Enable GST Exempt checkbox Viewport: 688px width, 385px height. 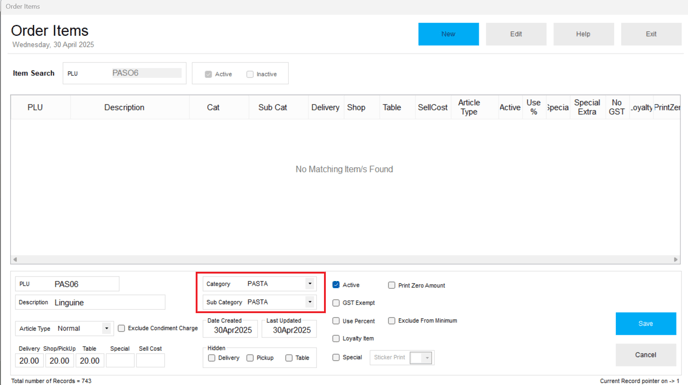pyautogui.click(x=336, y=303)
